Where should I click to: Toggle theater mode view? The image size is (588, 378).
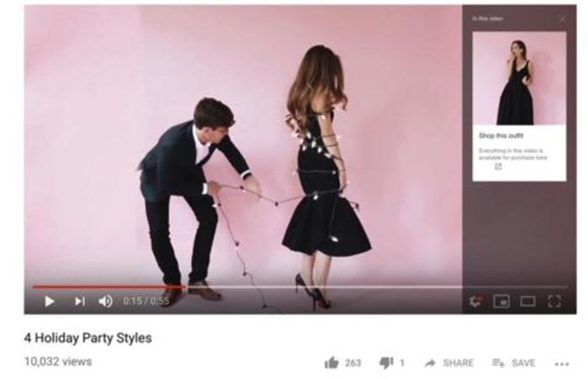click(x=528, y=301)
